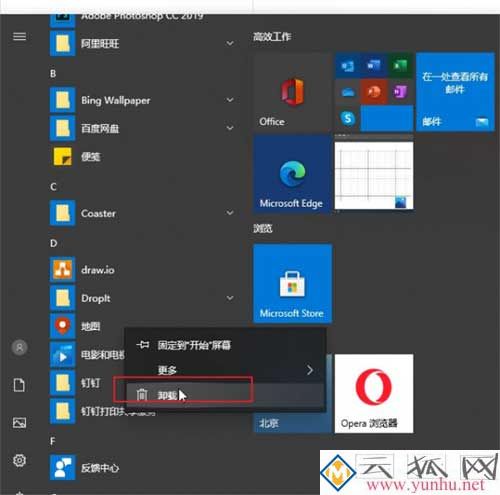Expand the Coaster folder chevron
This screenshot has width=500, height=495.
click(x=230, y=213)
